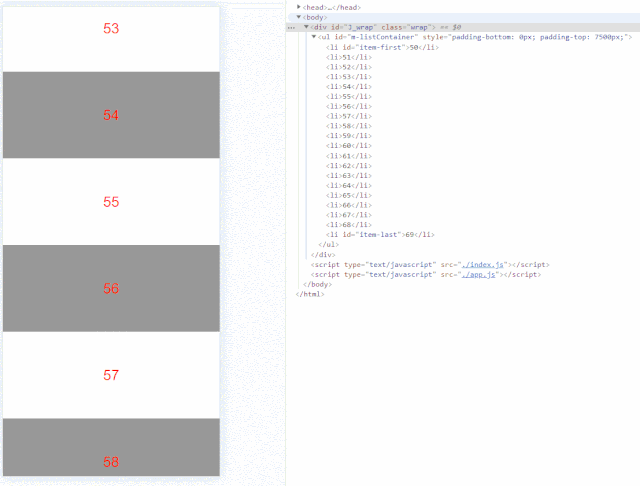This screenshot has height=486, width=640.
Task: Collapse the body element node
Action: (299, 17)
